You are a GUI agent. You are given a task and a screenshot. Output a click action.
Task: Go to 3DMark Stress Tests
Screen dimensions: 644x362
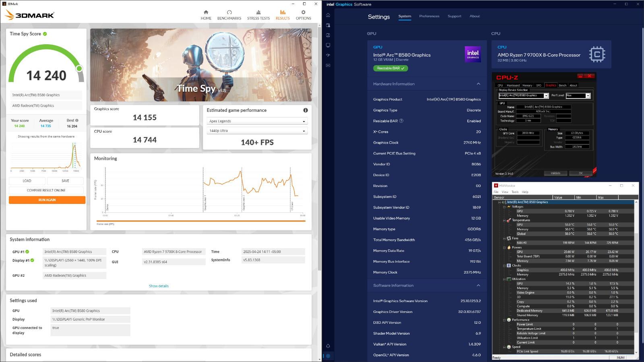point(258,15)
